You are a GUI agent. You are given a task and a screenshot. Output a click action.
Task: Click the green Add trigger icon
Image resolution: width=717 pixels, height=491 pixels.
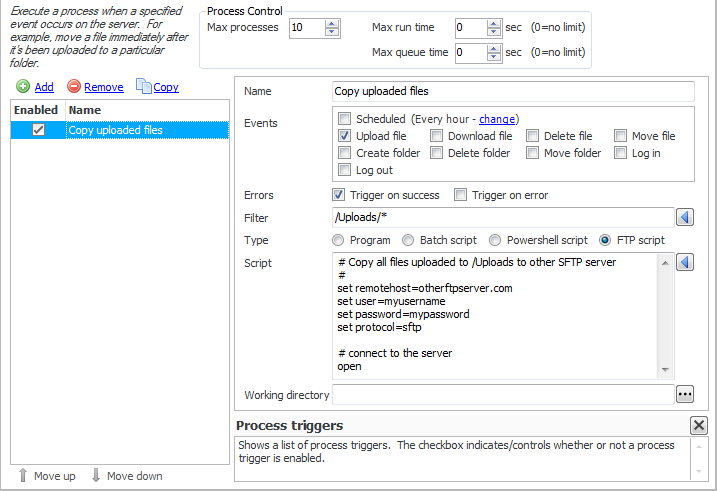click(x=23, y=87)
